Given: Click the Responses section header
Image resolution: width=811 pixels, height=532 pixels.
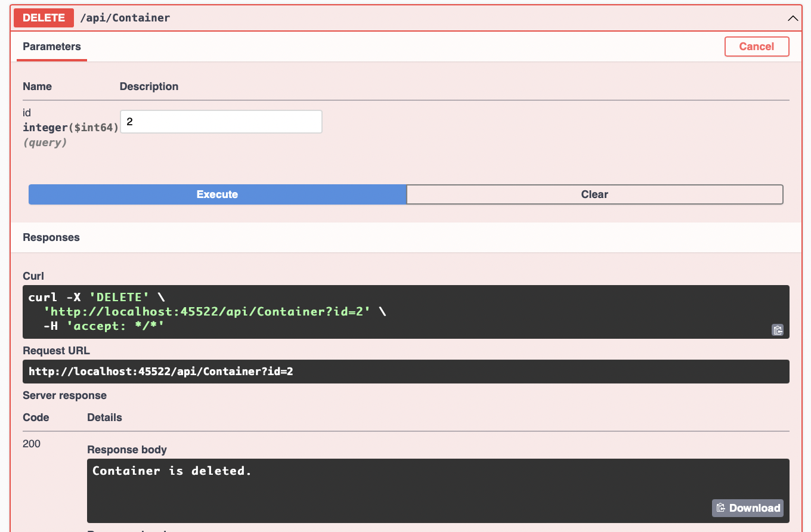Looking at the screenshot, I should coord(51,237).
